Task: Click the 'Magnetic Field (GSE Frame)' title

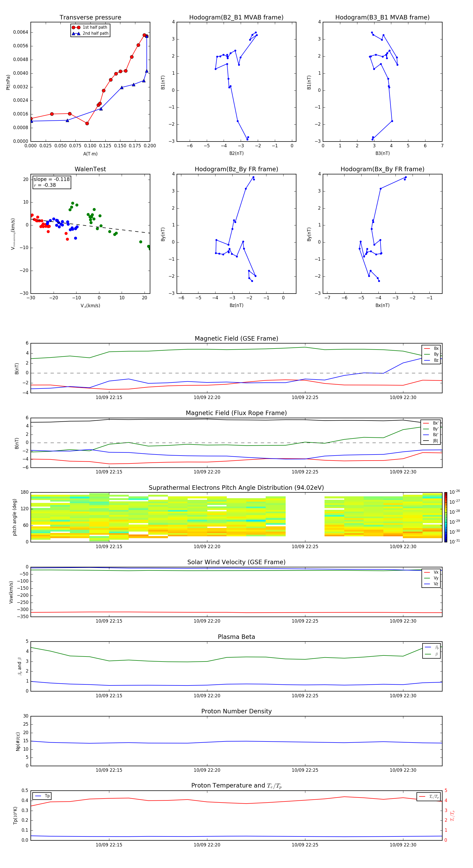Action: [x=236, y=339]
